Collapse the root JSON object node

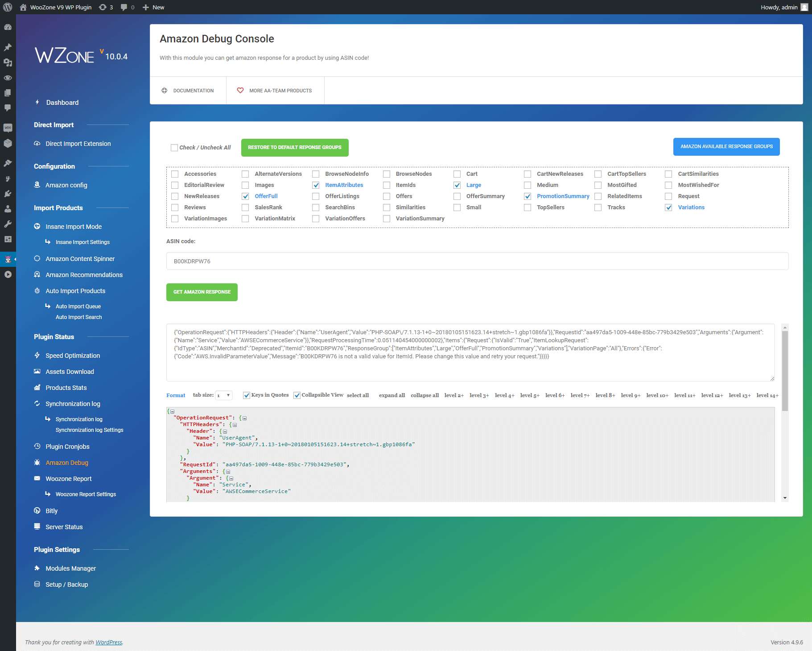tap(172, 411)
